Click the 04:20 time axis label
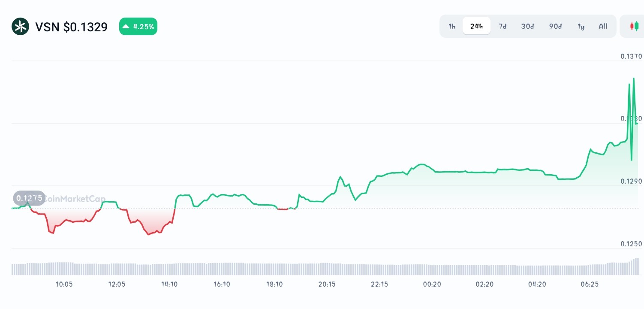Viewport: 644px width, 309px height. 537,285
